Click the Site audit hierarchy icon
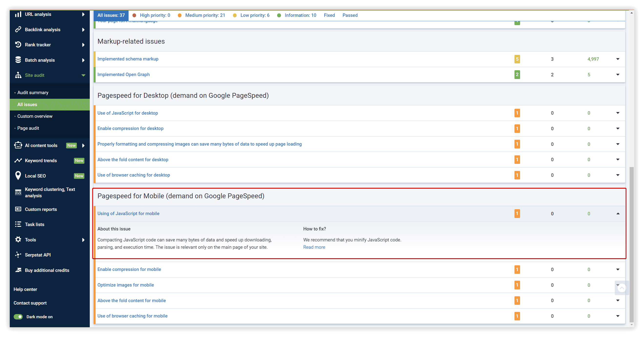 click(18, 75)
